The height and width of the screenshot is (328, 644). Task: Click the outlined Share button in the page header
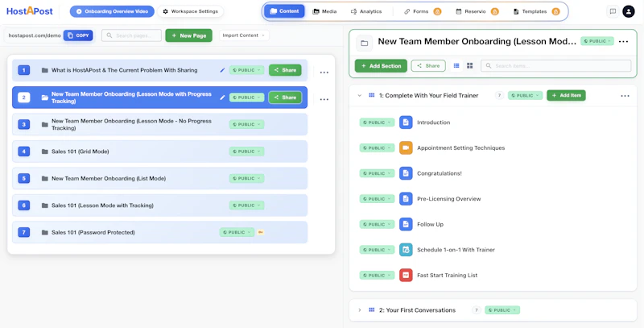tap(428, 66)
